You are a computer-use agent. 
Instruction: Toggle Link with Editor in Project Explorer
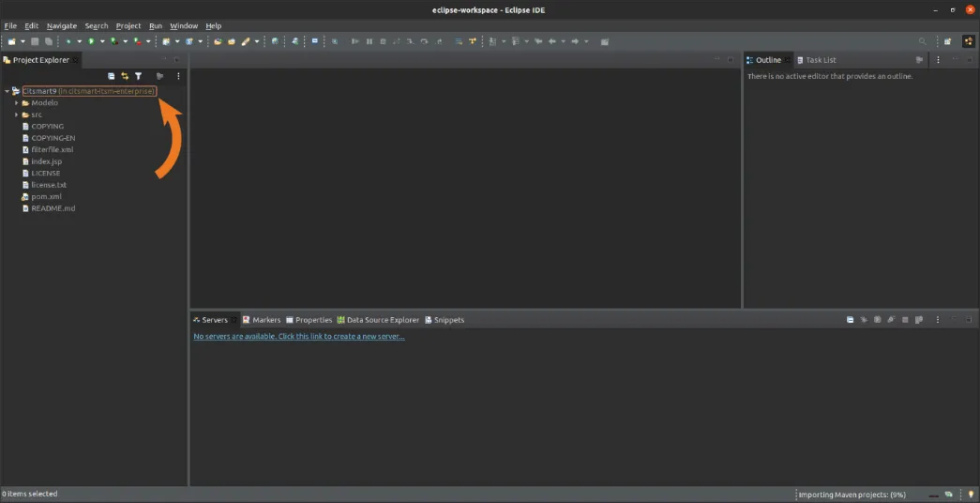[125, 76]
